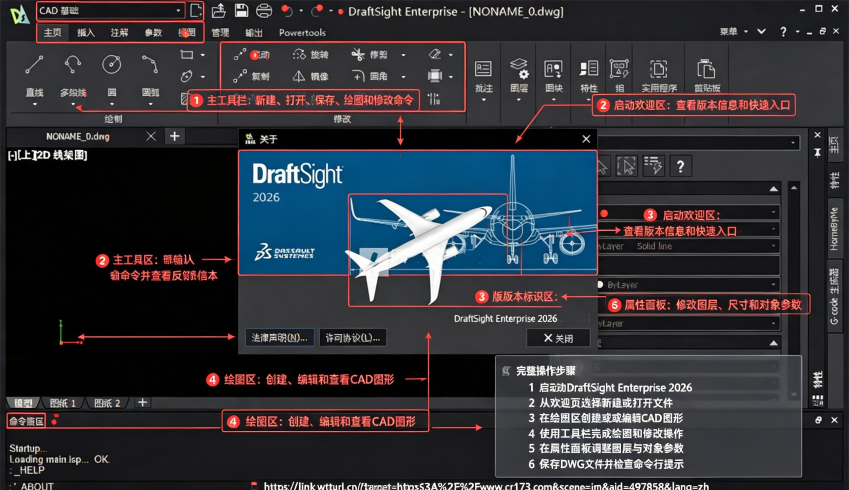Click the Undo arrow icon
Viewport: 849px width, 490px height.
(287, 10)
